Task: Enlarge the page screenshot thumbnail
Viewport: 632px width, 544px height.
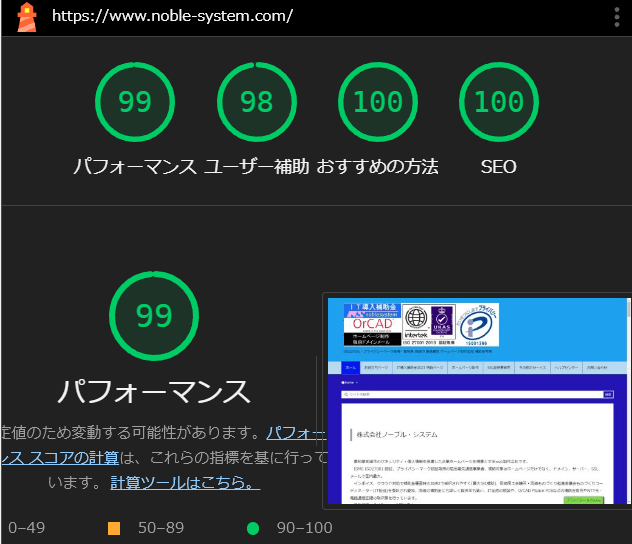Action: coord(476,402)
